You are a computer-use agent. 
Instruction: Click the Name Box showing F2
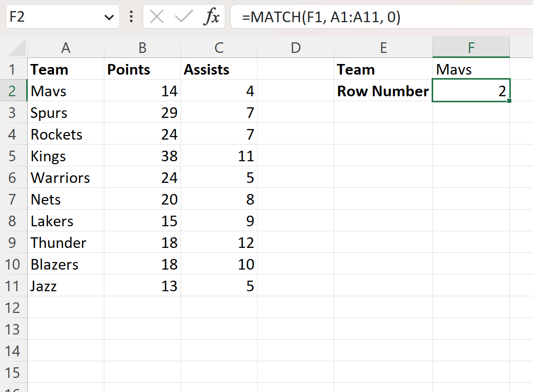(x=55, y=17)
